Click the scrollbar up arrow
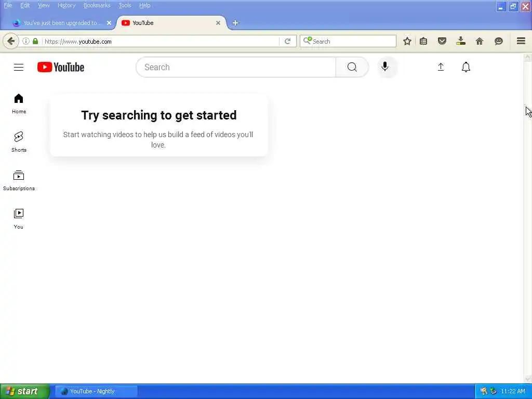The width and height of the screenshot is (532, 399). pyautogui.click(x=527, y=57)
